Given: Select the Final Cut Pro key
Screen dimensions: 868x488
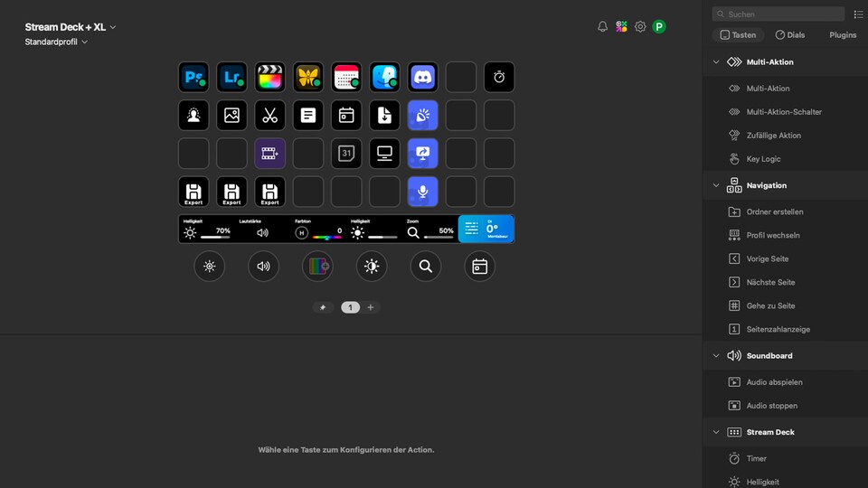Looking at the screenshot, I should coord(269,77).
